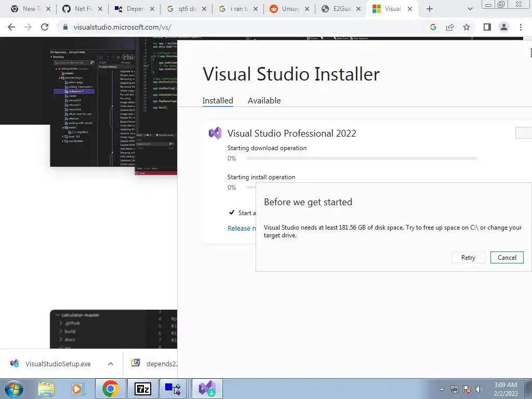Open the Release notes link

click(242, 229)
